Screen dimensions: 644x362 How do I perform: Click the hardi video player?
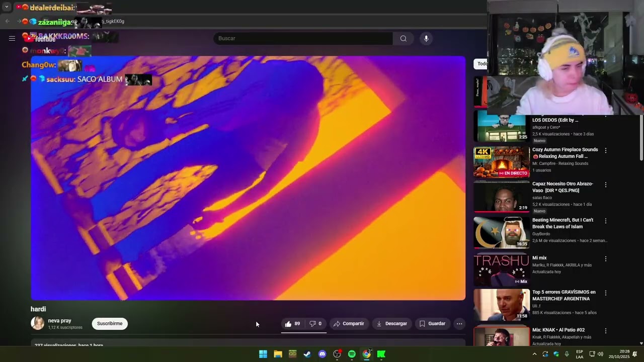tap(248, 178)
